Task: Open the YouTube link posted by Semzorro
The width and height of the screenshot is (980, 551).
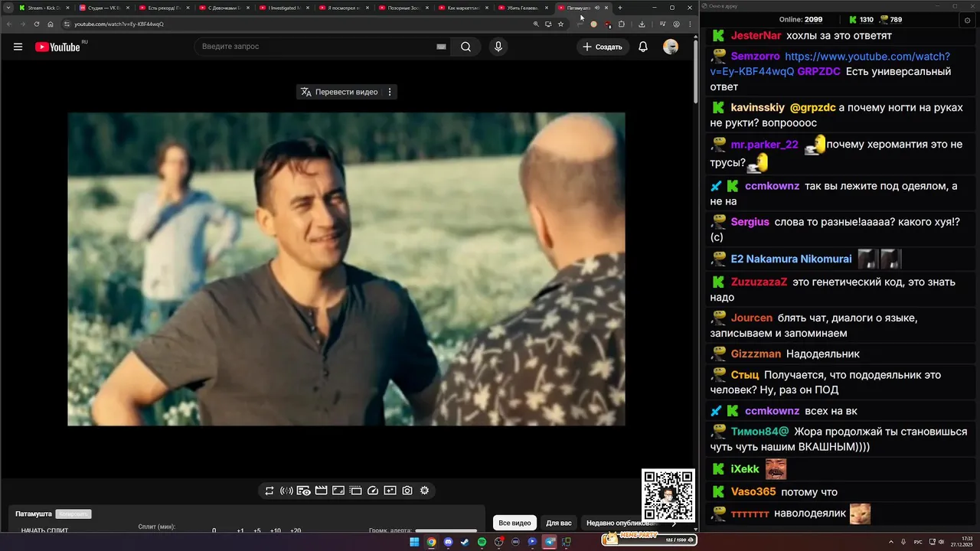Action: coord(830,64)
